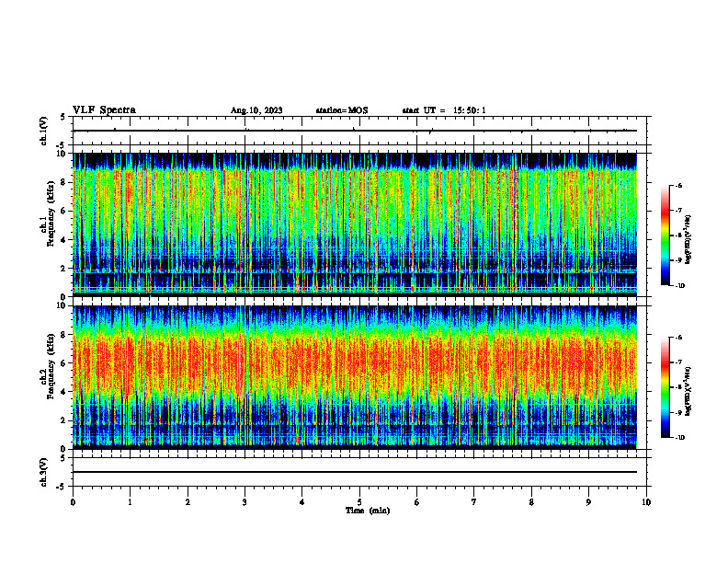The height and width of the screenshot is (563, 728).
Task: Click the "ch.3(V)" axis label
Action: coord(44,473)
